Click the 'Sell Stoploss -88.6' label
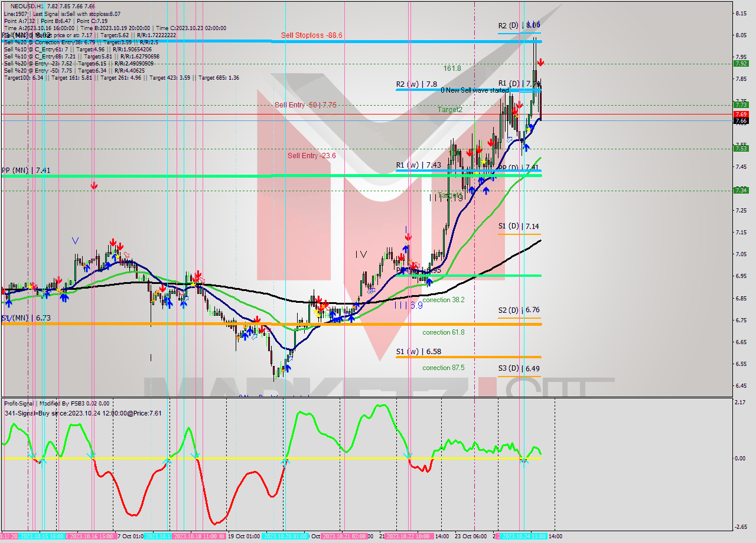Viewport: 756px width, 543px height. pos(311,35)
